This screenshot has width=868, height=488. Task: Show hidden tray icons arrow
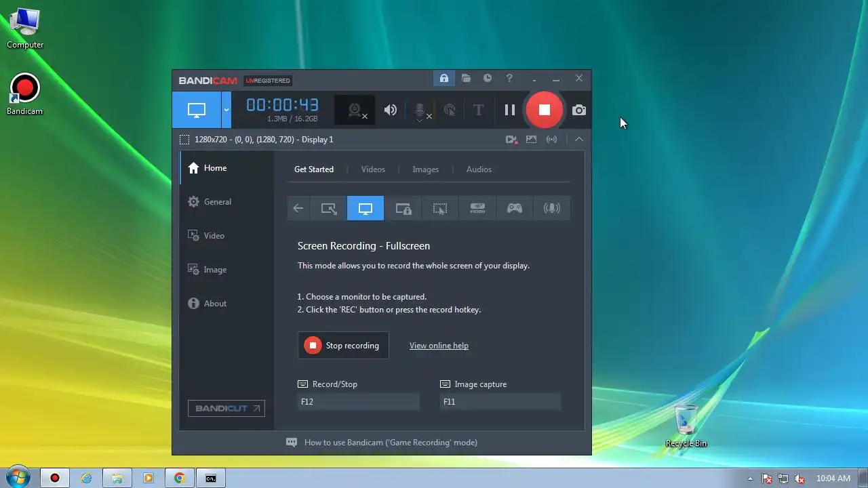(750, 479)
